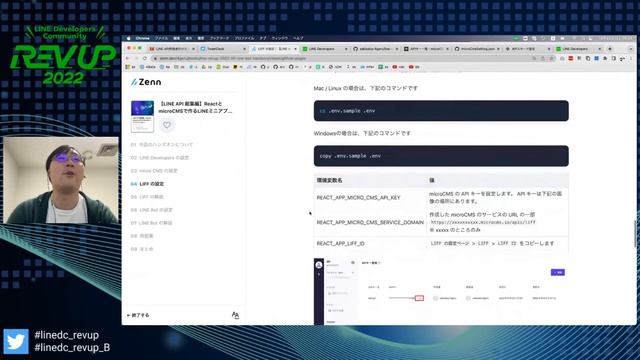Image resolution: width=640 pixels, height=360 pixels.
Task: Open chapter 05 LIFF の解説
Action: point(147,197)
